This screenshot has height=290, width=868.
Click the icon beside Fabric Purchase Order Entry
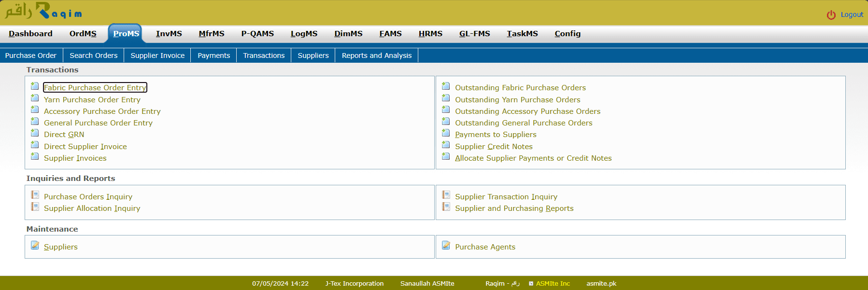pos(35,86)
